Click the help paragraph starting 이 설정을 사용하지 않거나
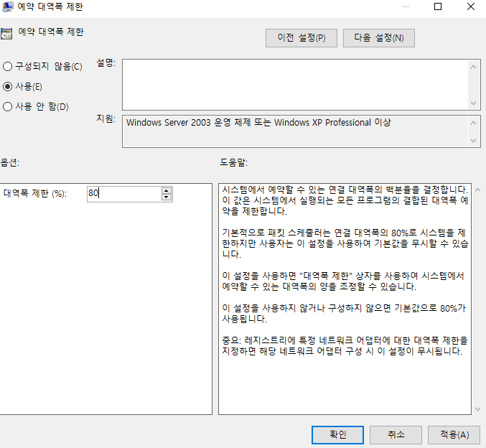The width and height of the screenshot is (486, 448). pos(344,314)
